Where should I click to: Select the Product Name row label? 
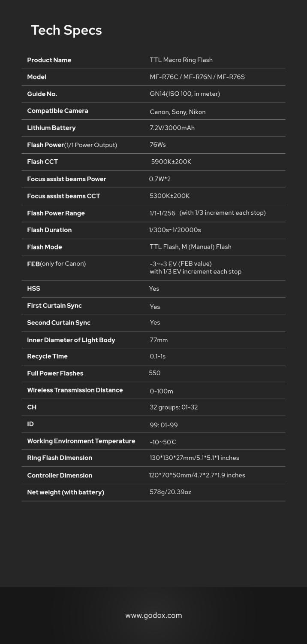pos(49,60)
